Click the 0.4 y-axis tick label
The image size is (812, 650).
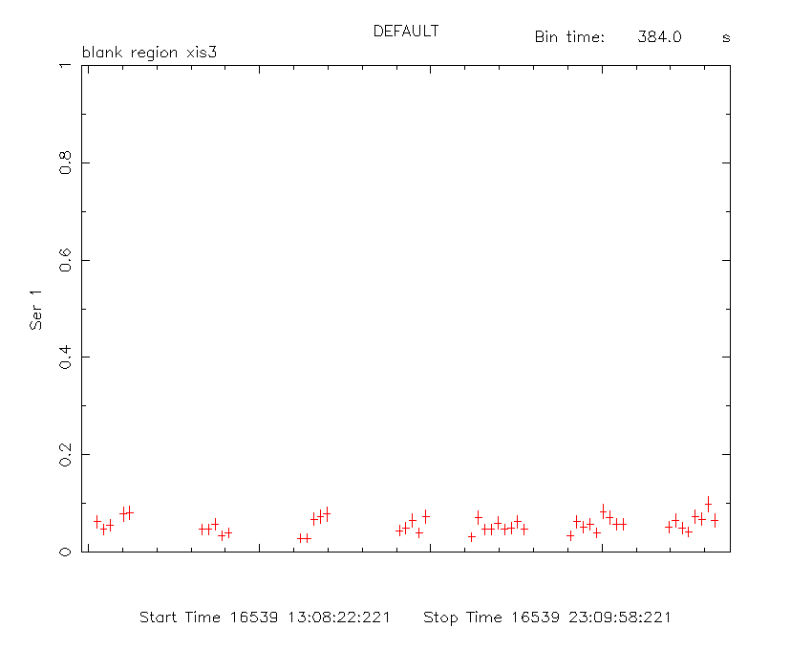tap(65, 357)
